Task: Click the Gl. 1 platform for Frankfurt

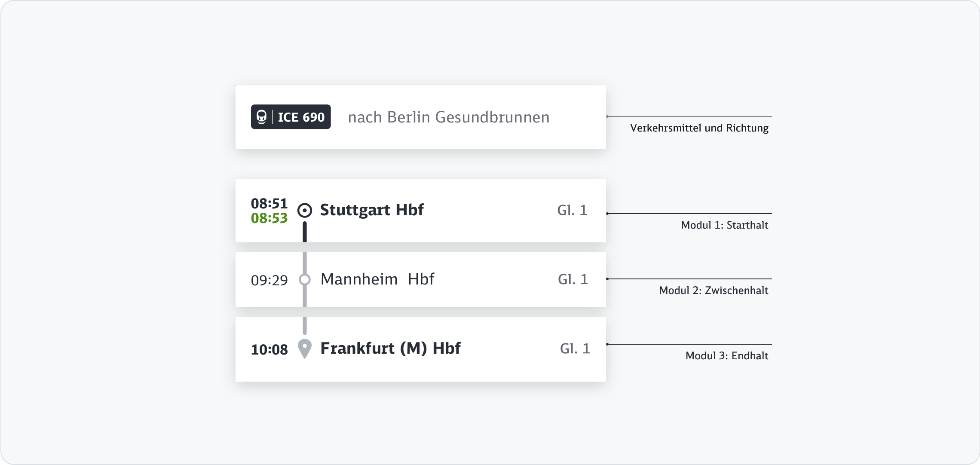Action: click(575, 349)
